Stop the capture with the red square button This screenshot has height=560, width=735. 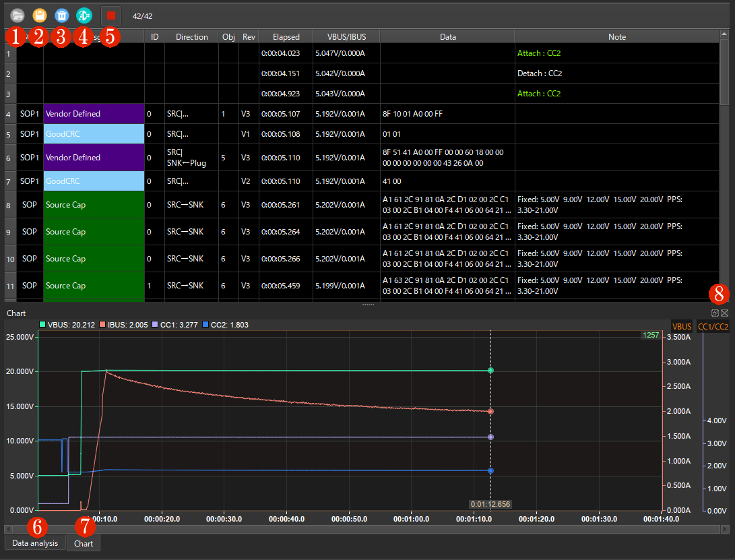coord(111,15)
